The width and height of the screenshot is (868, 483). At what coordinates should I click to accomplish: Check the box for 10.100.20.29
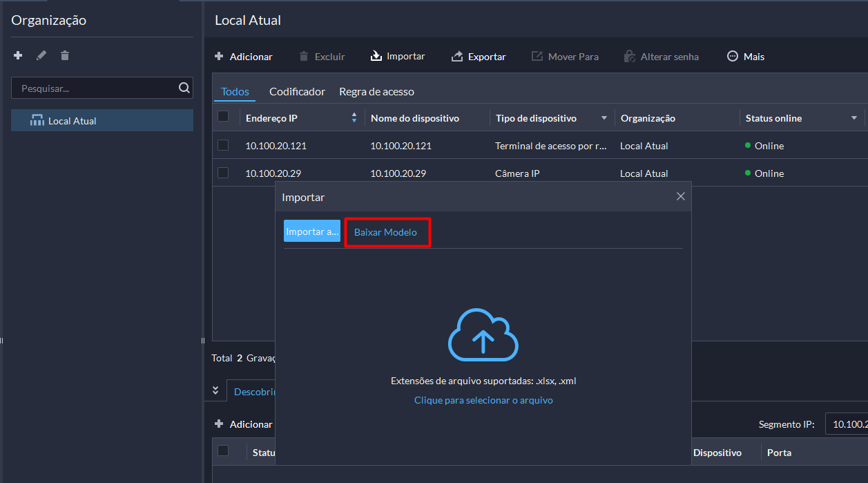click(x=223, y=173)
